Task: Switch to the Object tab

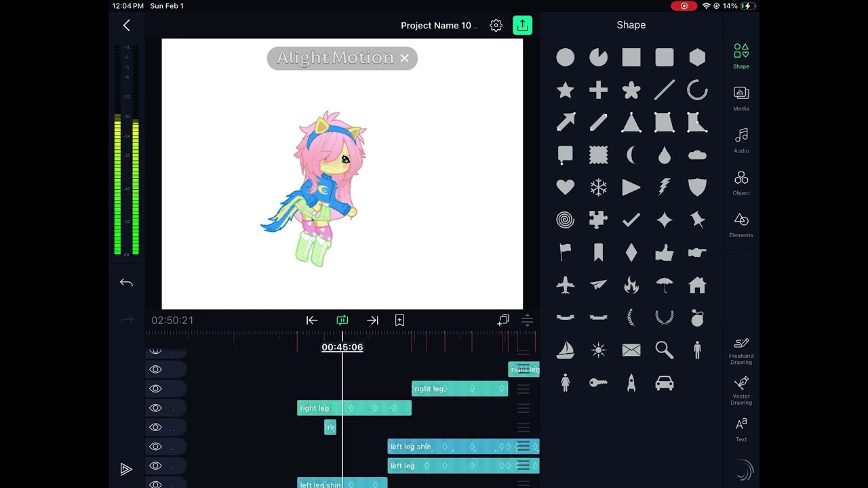Action: pos(741,183)
